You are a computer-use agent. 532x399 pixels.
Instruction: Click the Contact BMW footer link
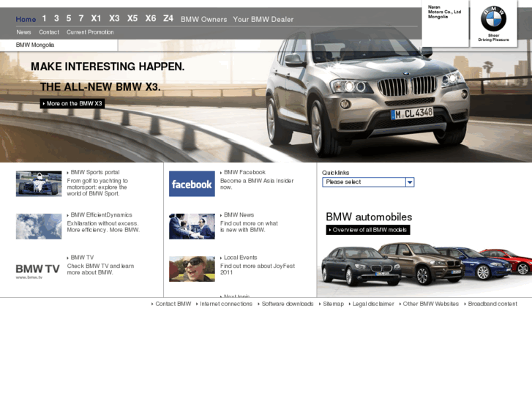173,304
